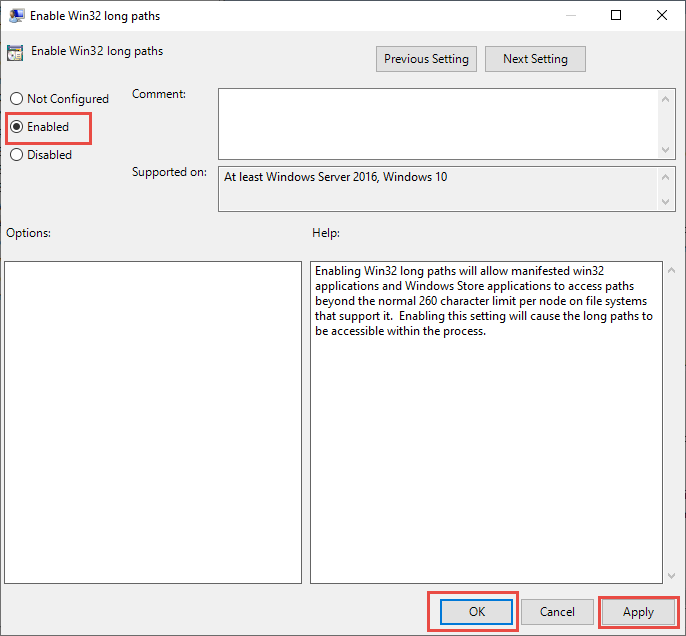Focus the Comment text box
This screenshot has height=636, width=686.
click(437, 123)
